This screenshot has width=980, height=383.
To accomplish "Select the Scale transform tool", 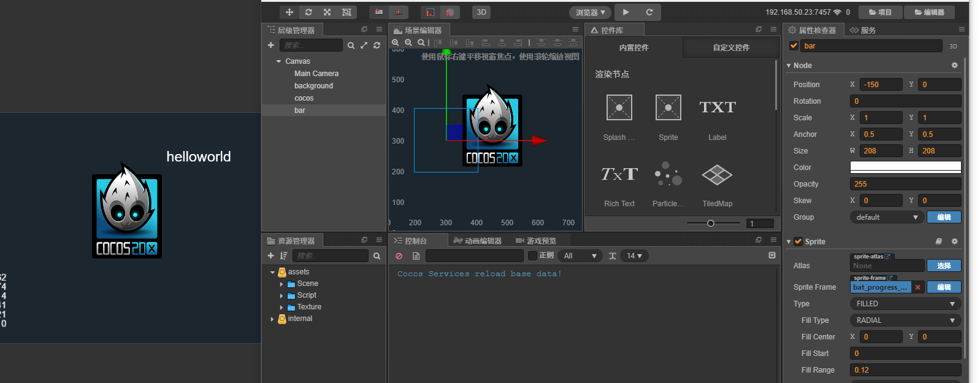I will pos(327,12).
